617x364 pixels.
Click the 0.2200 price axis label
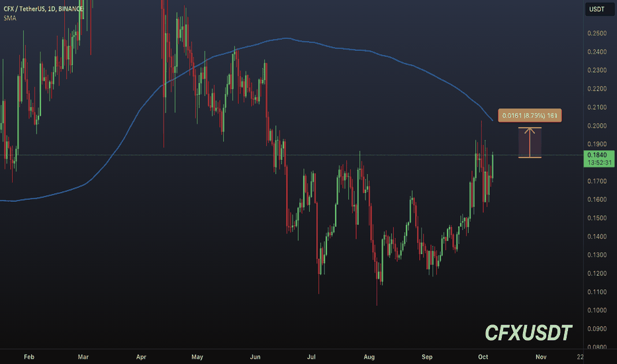[x=597, y=89]
